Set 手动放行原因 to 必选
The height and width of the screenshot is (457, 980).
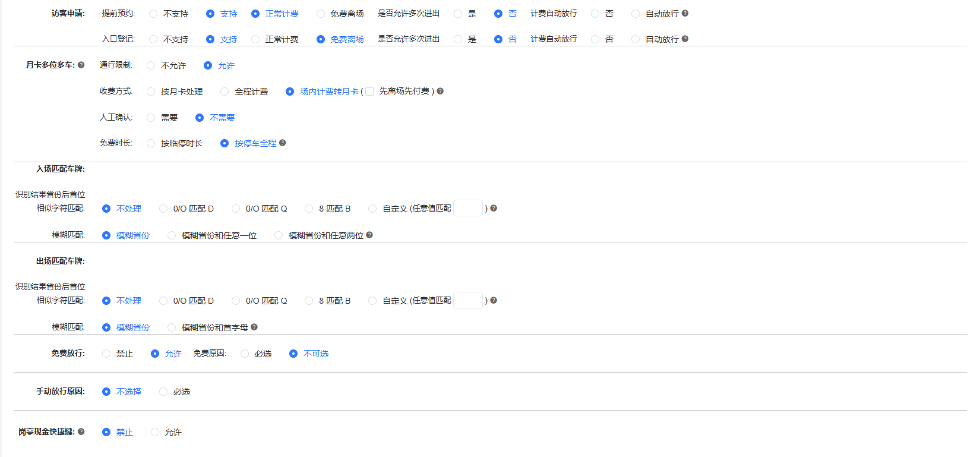(x=163, y=392)
